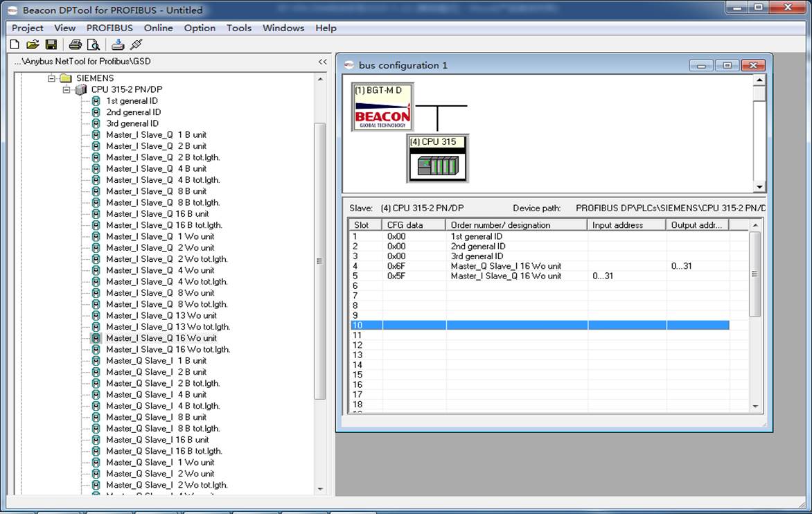Viewport: 812px width, 514px height.
Task: Click the slot table scroll up arrow
Action: [755, 225]
